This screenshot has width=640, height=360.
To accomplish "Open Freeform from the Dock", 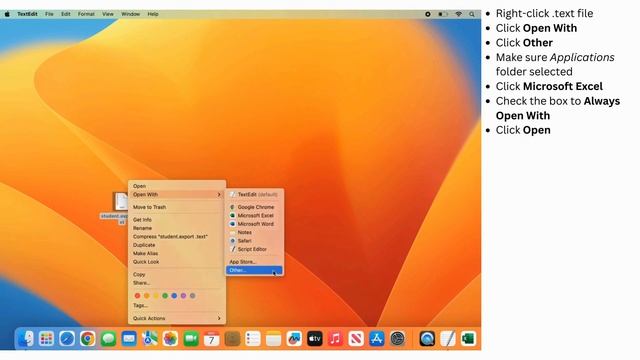I will pyautogui.click(x=294, y=338).
